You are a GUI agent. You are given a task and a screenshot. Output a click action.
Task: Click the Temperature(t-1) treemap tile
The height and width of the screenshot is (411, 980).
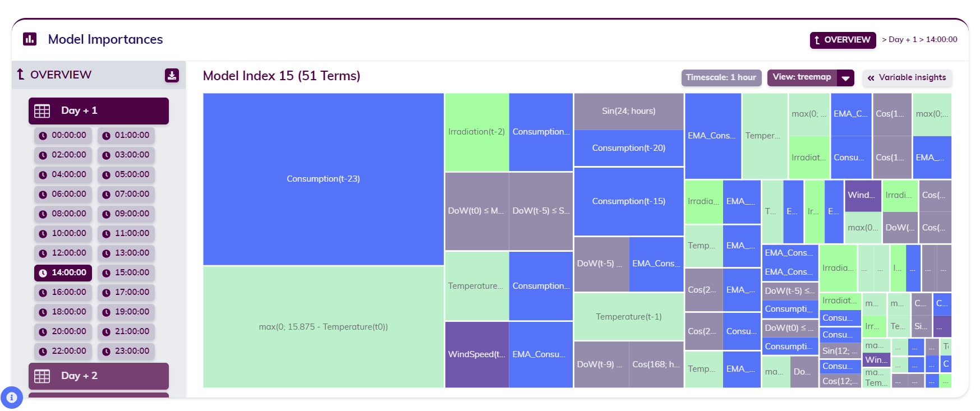(x=628, y=317)
